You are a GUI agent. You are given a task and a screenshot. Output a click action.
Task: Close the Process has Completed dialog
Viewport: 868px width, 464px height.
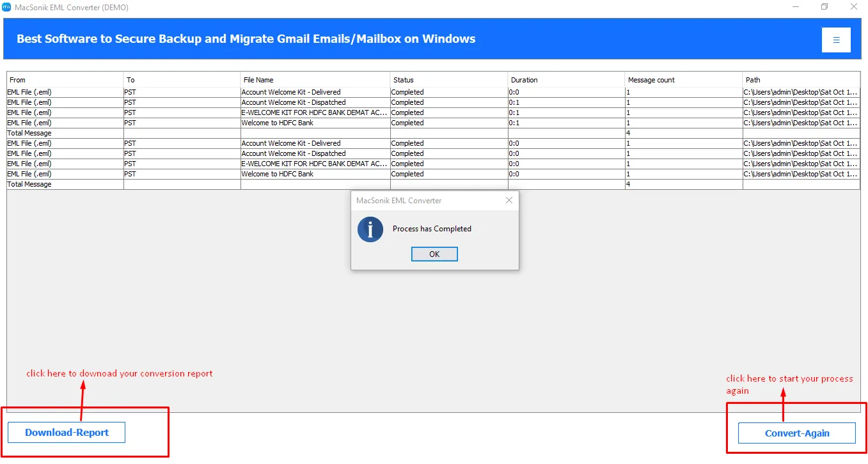coord(509,201)
